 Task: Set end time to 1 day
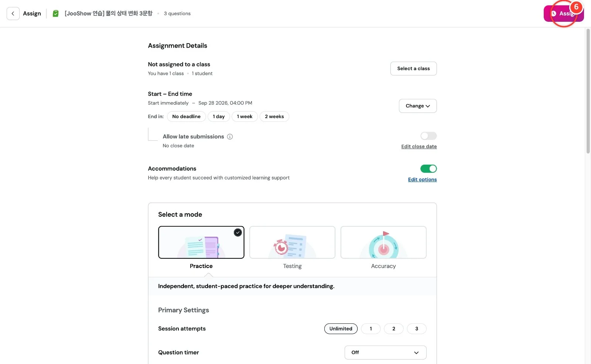219,117
